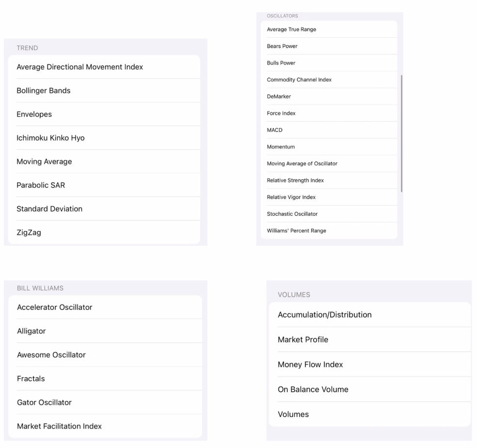Select the Bulls Power oscillator

coord(281,63)
